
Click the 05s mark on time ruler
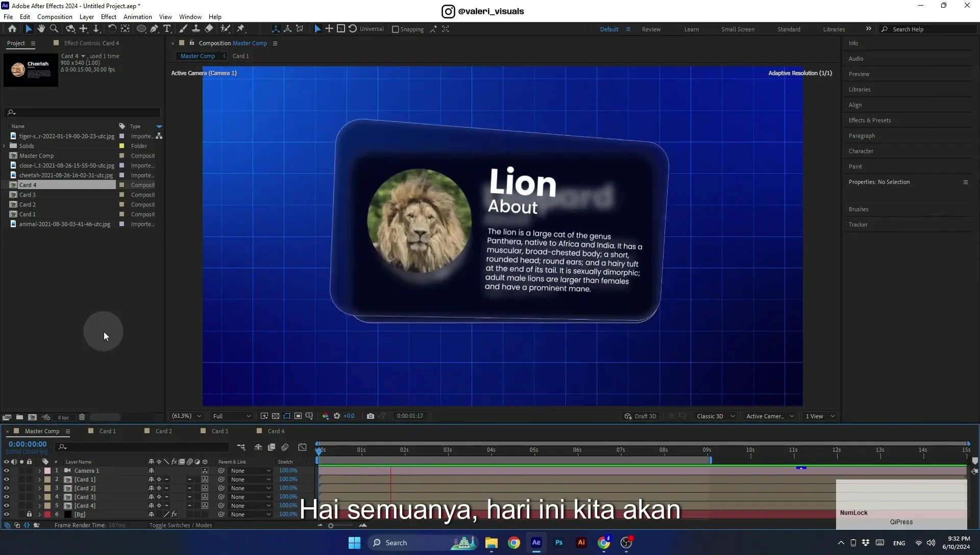pos(534,450)
